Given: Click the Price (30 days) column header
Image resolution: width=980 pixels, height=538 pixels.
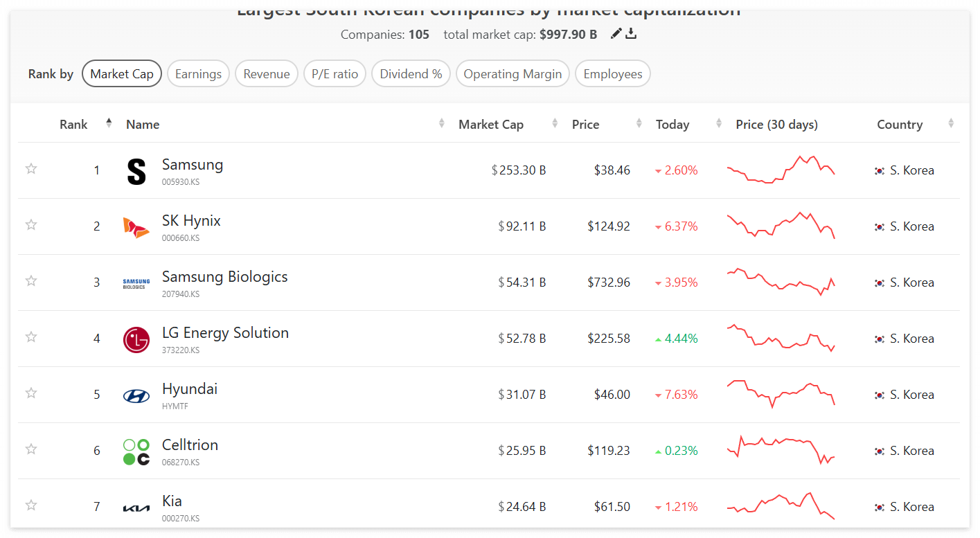Looking at the screenshot, I should pos(776,125).
